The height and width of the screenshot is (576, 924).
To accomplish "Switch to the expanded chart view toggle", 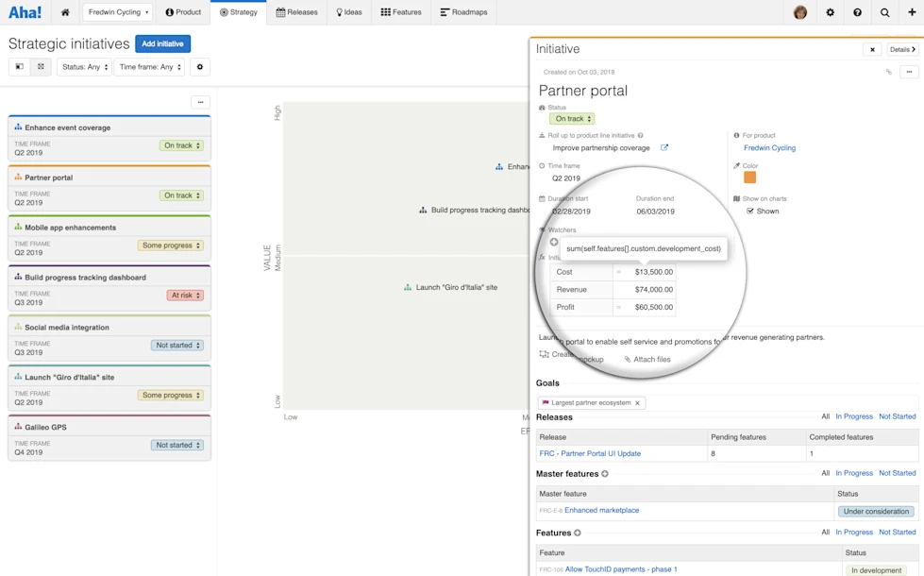I will click(39, 67).
